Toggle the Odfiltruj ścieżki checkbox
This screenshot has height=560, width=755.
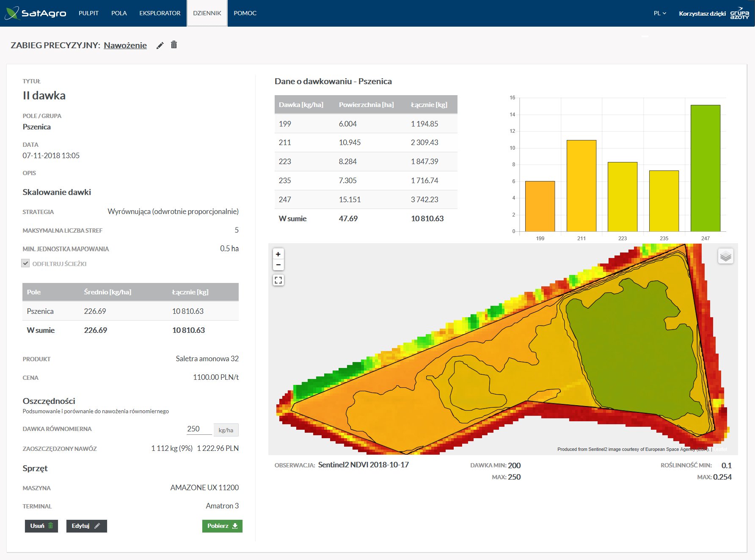coord(26,264)
